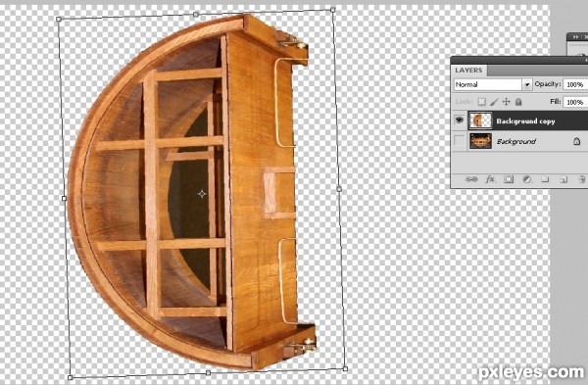Create new fill or adjustment layer

click(527, 179)
